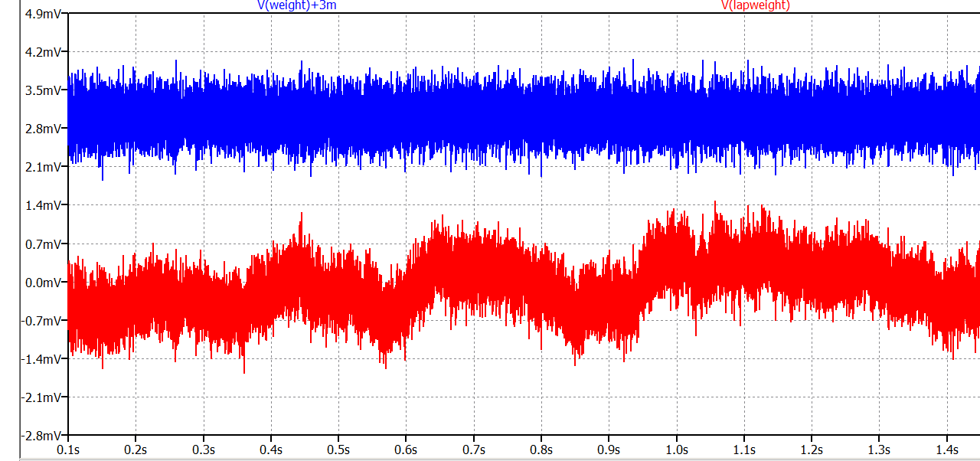Screen dimensions: 980x461
Task: Click the 2.1mV vertical axis label
Action: [43, 167]
